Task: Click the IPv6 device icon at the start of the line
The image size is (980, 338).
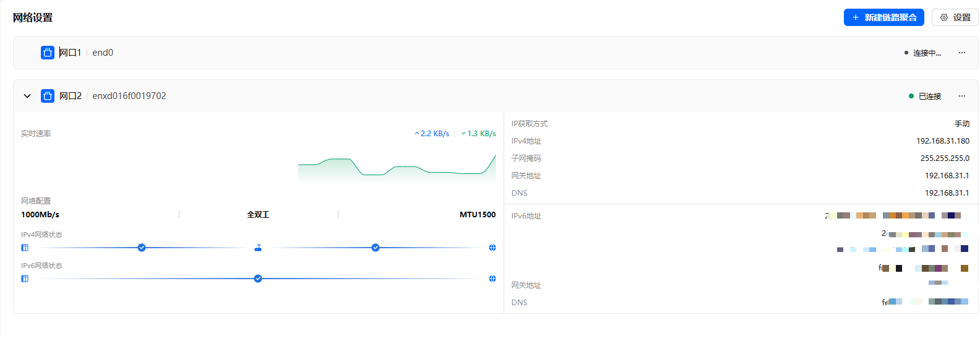Action: [25, 279]
